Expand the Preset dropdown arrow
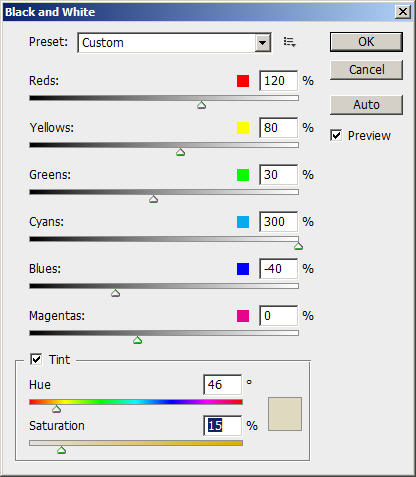416x477 pixels. 263,43
